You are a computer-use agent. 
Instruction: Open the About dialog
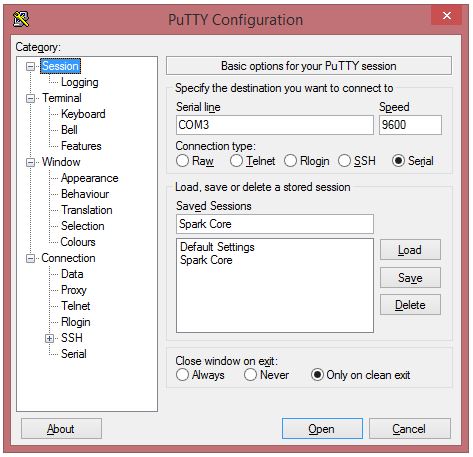[x=61, y=429]
